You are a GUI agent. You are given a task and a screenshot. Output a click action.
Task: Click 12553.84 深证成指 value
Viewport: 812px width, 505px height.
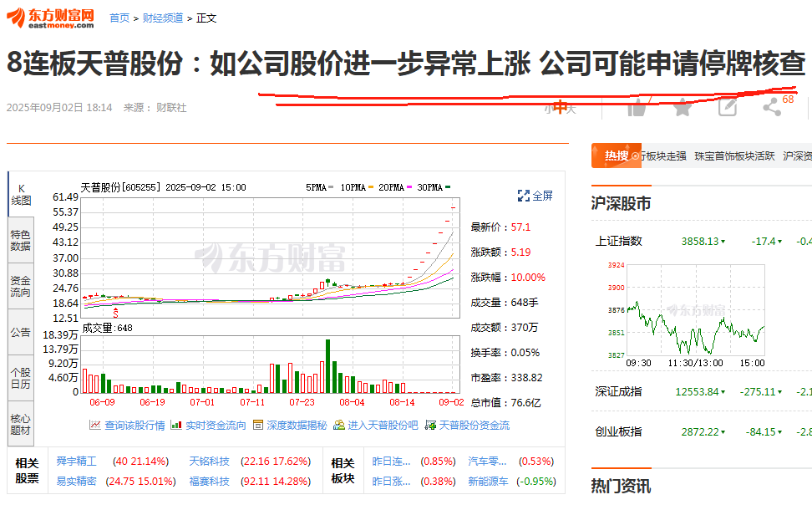[x=697, y=392]
